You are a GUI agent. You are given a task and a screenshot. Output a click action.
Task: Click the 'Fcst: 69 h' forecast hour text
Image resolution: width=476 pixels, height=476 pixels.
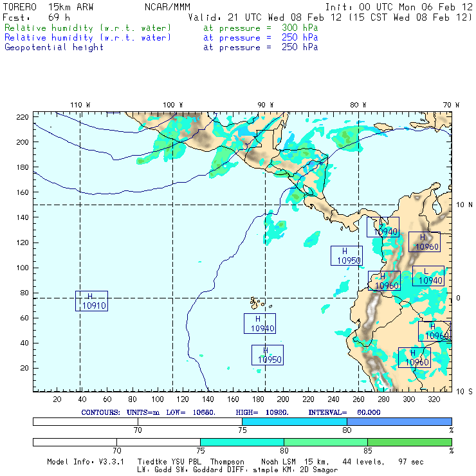point(36,17)
